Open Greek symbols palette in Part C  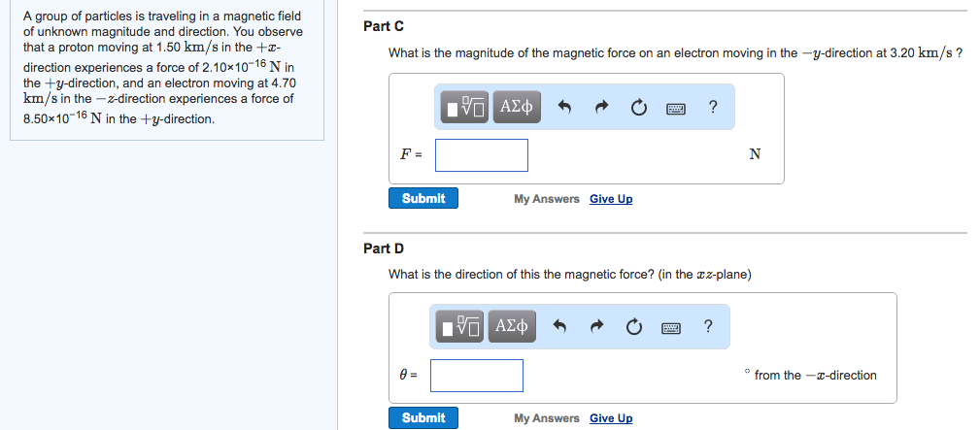(x=517, y=107)
